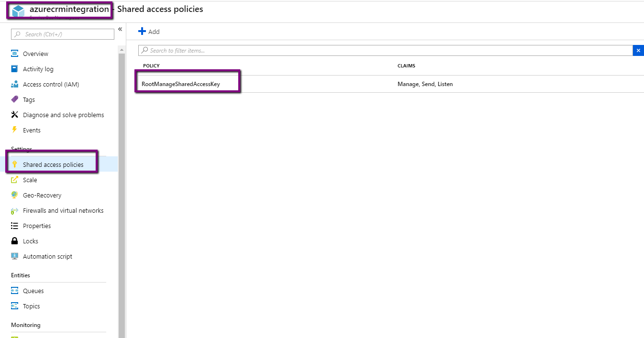
Task: Clear the filter with the blue X
Action: 638,50
